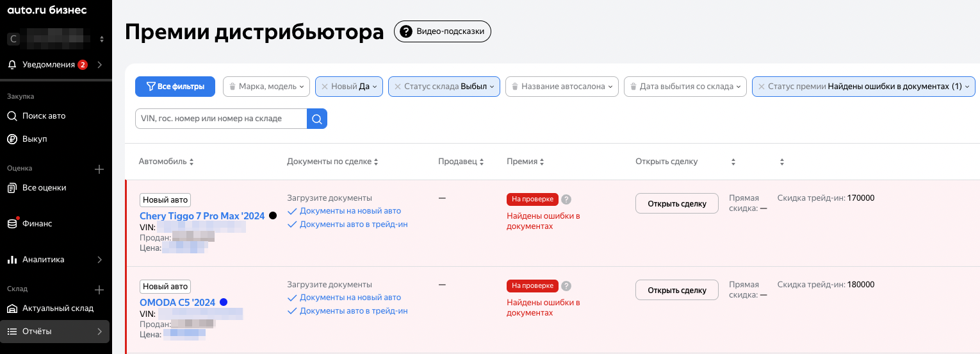The width and height of the screenshot is (980, 354).
Task: Open the Статус премии filter dropdown
Action: pyautogui.click(x=864, y=87)
